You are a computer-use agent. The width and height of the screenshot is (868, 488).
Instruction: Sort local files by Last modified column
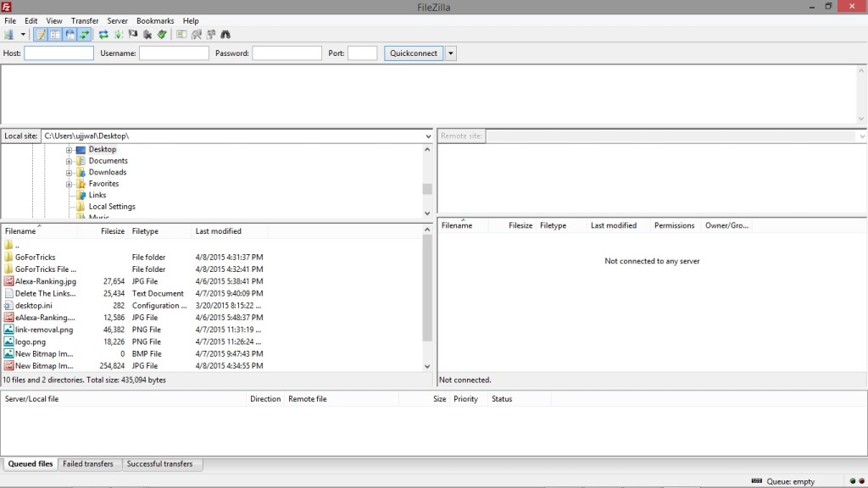point(230,231)
